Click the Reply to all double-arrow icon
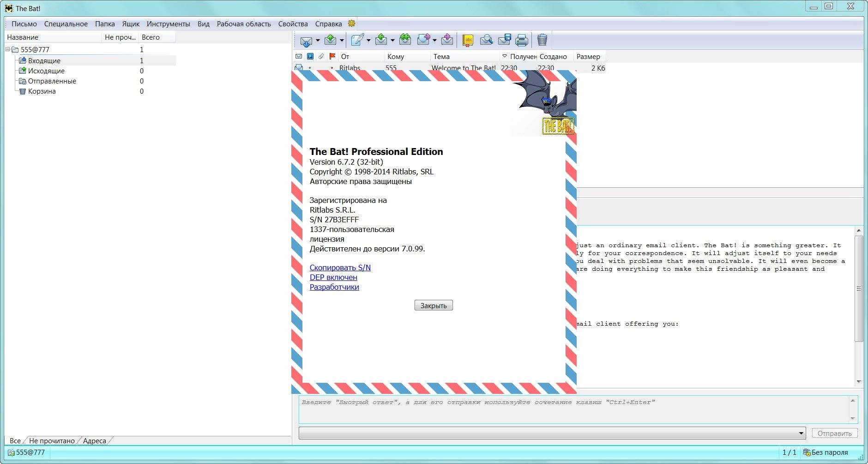Screen dimensions: 868x464 pos(405,40)
